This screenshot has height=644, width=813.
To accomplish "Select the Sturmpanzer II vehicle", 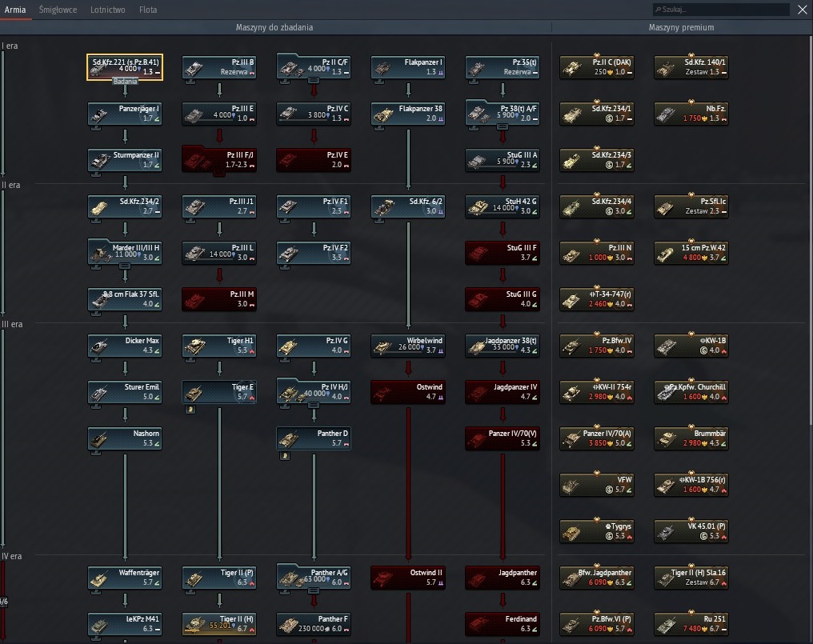I will pyautogui.click(x=125, y=160).
